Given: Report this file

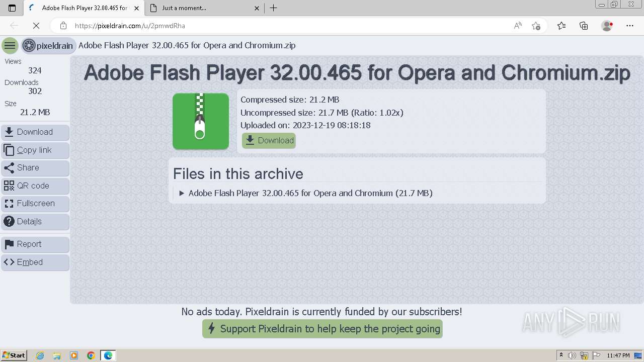Looking at the screenshot, I should [x=35, y=244].
